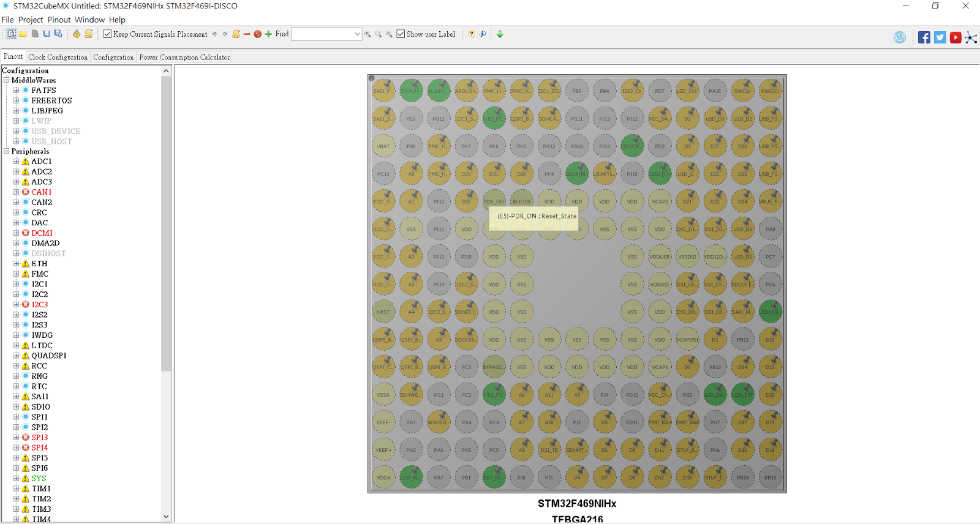Click the Redo arrow icon
Image resolution: width=980 pixels, height=524 pixels.
(x=225, y=34)
